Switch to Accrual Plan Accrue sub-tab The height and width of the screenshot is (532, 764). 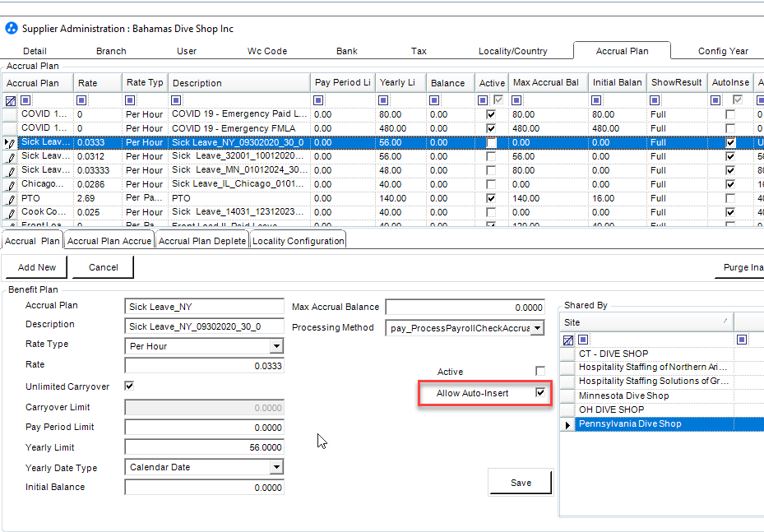tap(109, 241)
